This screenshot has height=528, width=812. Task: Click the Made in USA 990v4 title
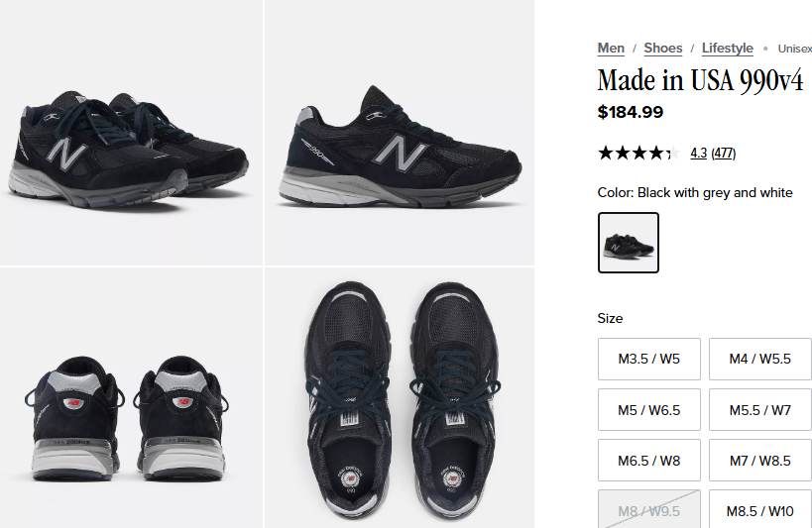click(x=700, y=80)
